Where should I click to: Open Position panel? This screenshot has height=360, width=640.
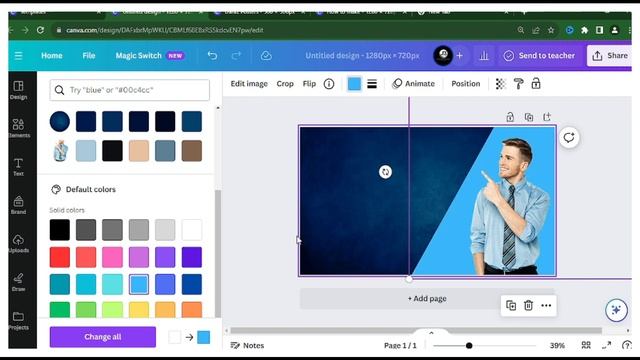466,84
